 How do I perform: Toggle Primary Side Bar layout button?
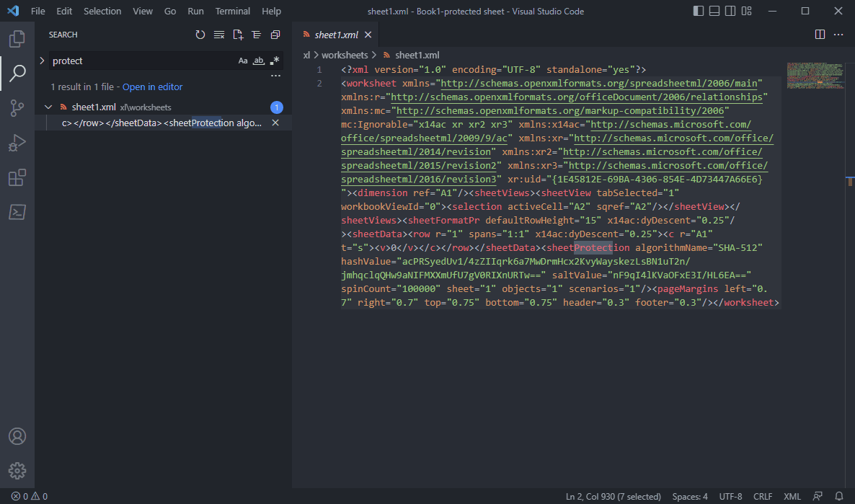pyautogui.click(x=698, y=11)
